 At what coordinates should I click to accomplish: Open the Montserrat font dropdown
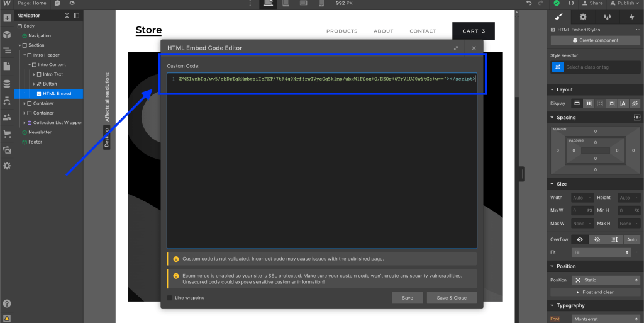coord(606,319)
